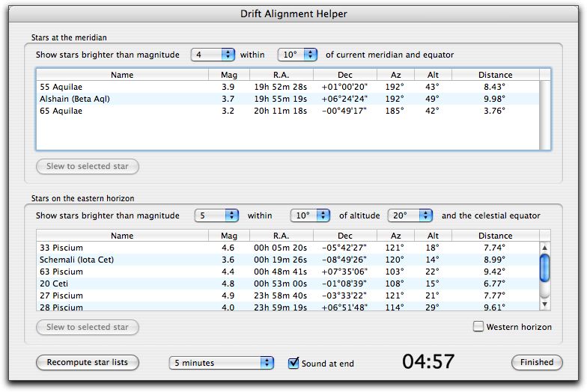Viewport: 587px width, 392px height.
Task: Click the horizon list scrollbar thumb
Action: [x=545, y=268]
